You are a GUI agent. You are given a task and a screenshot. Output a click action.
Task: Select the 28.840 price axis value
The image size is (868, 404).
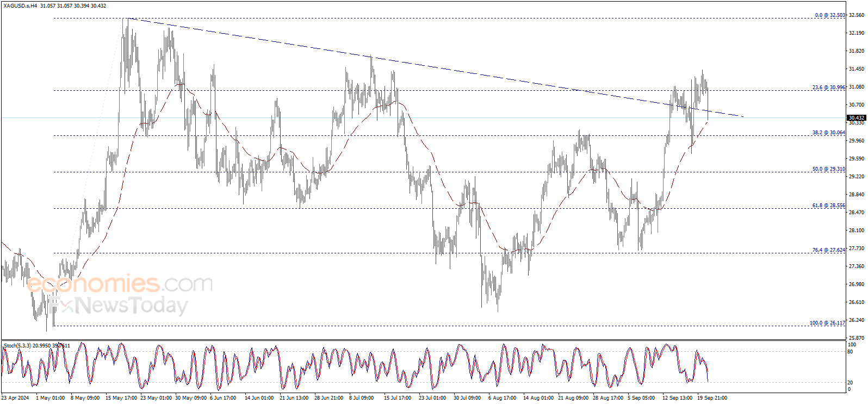857,195
